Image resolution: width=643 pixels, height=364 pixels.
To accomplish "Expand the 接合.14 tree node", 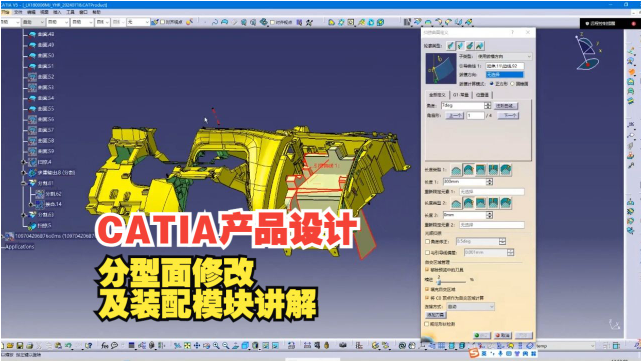I will pyautogui.click(x=31, y=204).
